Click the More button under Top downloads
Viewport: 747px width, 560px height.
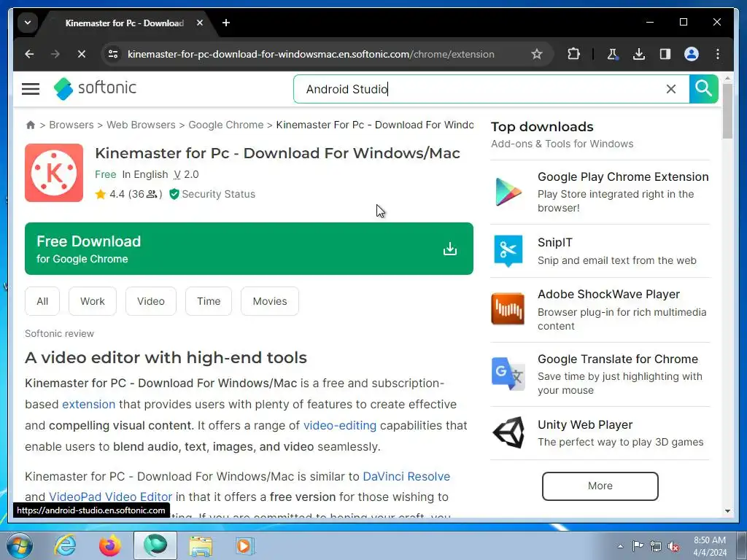[600, 486]
